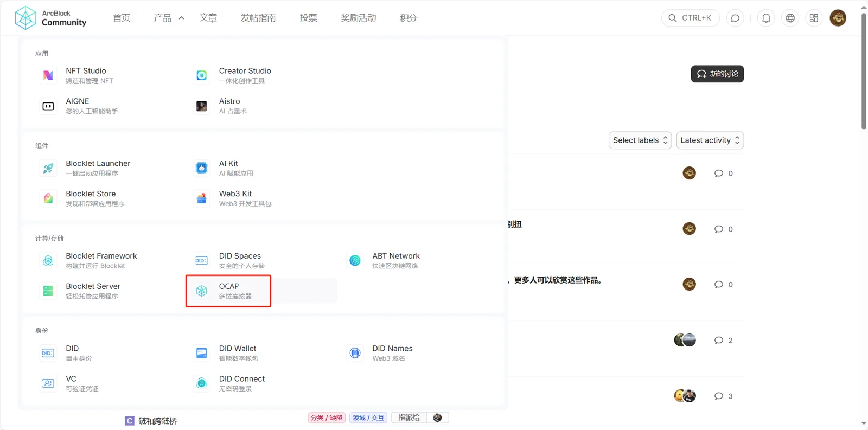Click the 分类 / 缺陷 label tag

[x=327, y=418]
